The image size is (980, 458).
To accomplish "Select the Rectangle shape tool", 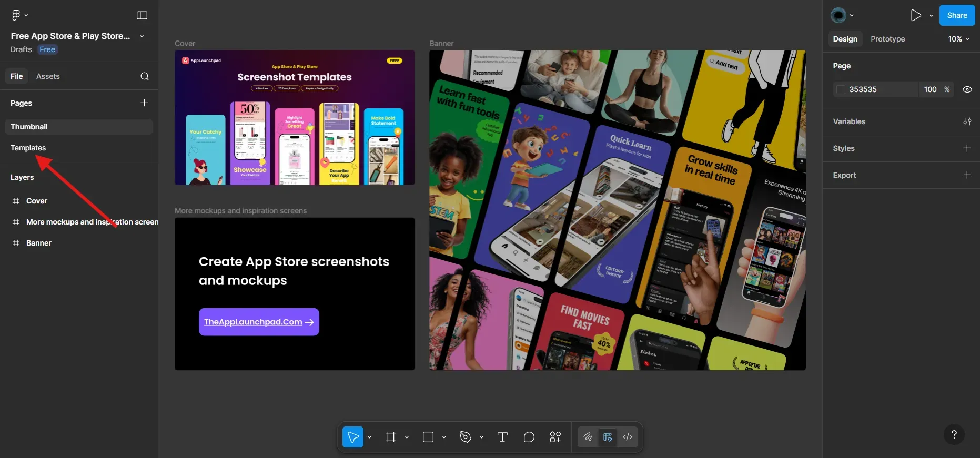I will [x=428, y=437].
